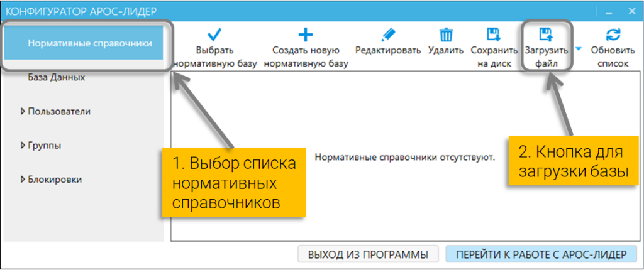The image size is (644, 270).
Task: Expand the Группы tree node arrow
Action: (23, 145)
